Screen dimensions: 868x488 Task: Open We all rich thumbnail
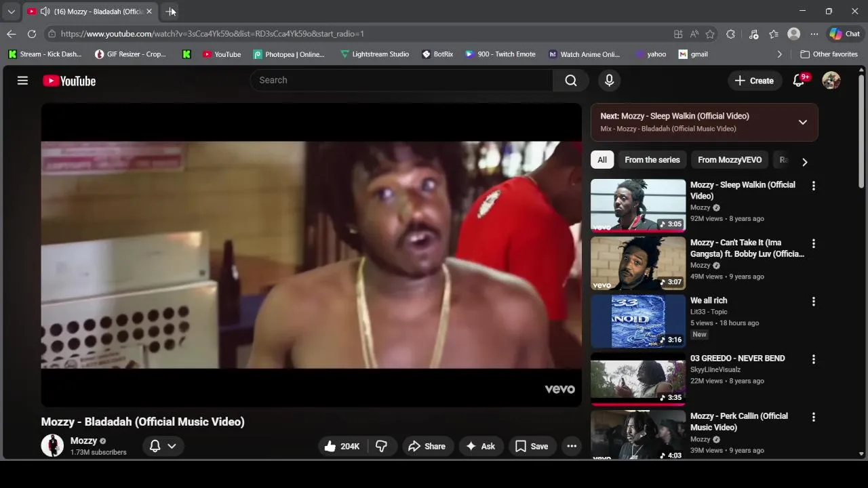638,321
